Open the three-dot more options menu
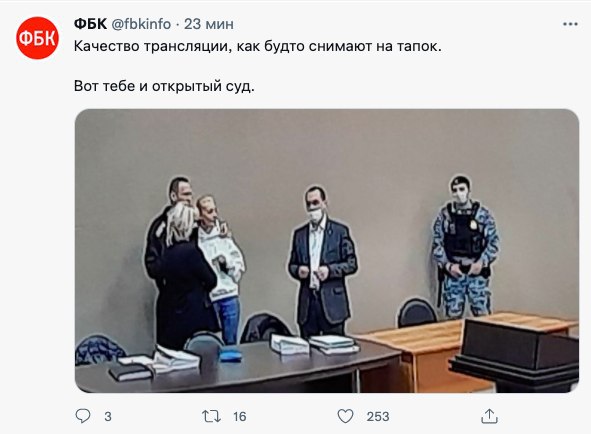This screenshot has height=434, width=591. click(570, 24)
